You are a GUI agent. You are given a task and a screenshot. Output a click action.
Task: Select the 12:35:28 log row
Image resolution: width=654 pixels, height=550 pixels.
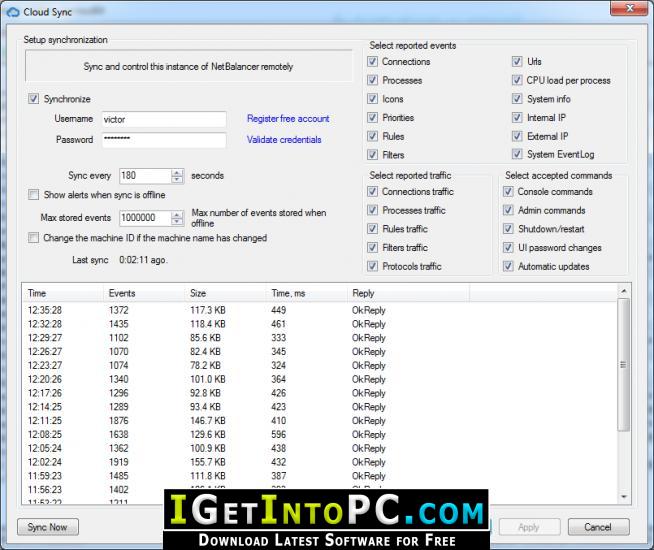319,310
